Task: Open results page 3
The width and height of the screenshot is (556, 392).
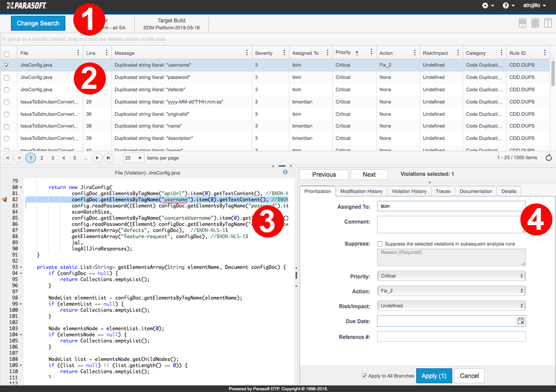Action: (53, 158)
